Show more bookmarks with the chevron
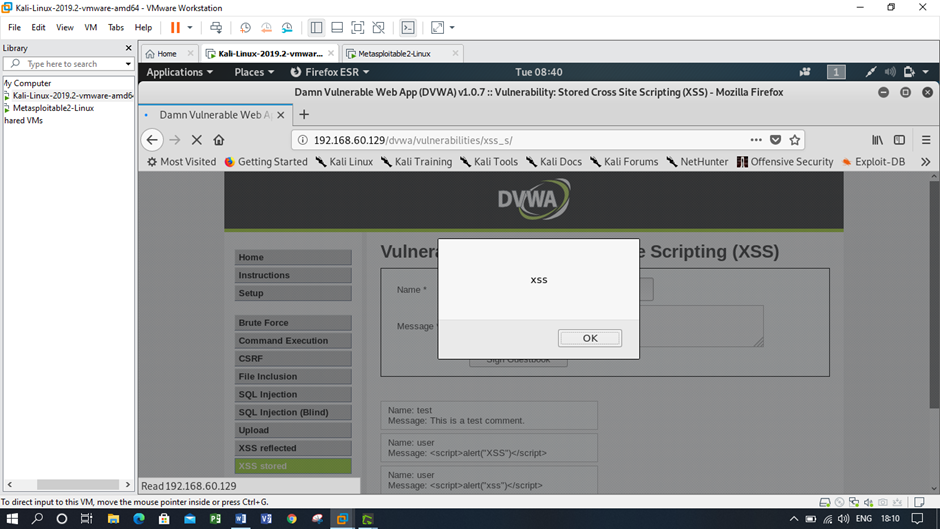Viewport: 940px width, 529px height. coord(926,162)
